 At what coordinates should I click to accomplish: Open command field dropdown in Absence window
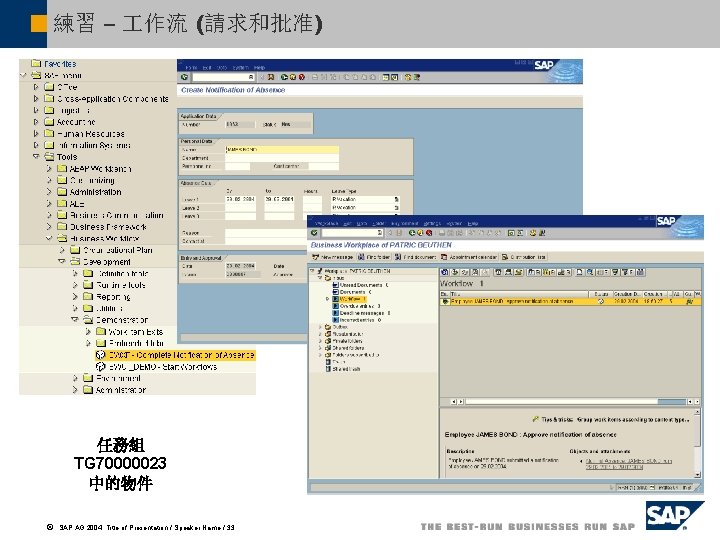point(251,77)
